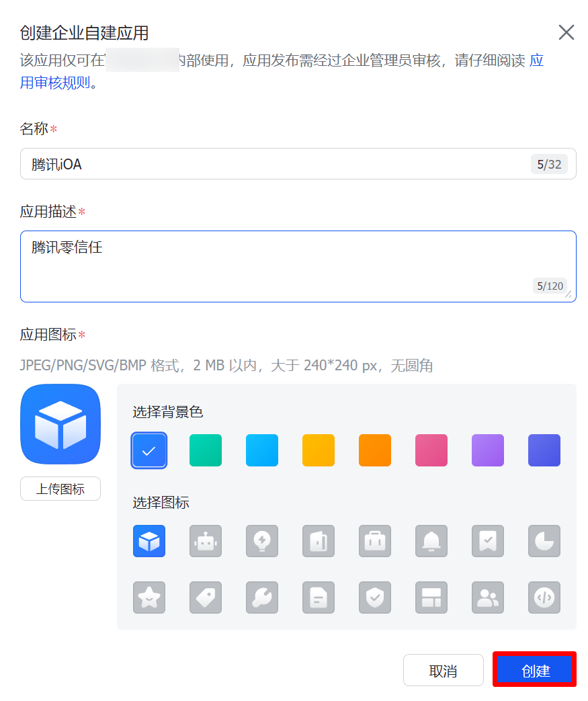Select the bookmark check icon
Image resolution: width=588 pixels, height=701 pixels.
tap(488, 541)
